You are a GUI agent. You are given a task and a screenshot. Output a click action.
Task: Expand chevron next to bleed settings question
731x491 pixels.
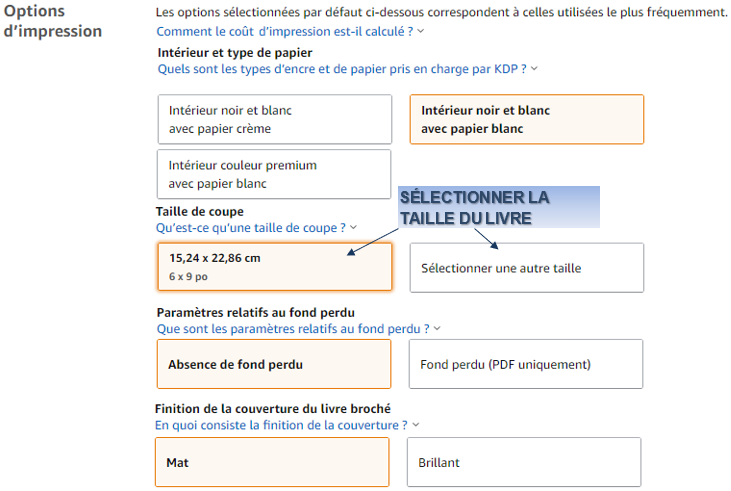[437, 328]
